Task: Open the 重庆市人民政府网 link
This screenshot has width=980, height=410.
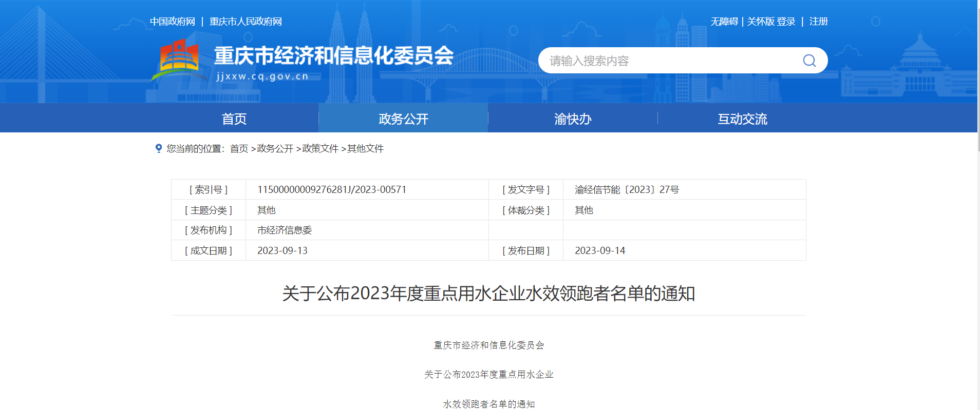Action: (246, 22)
